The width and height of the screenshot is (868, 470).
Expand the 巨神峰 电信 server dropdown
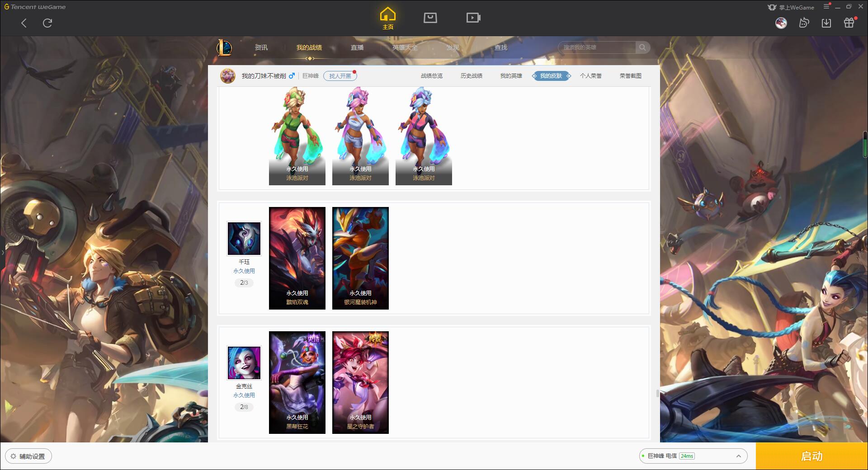[693, 456]
